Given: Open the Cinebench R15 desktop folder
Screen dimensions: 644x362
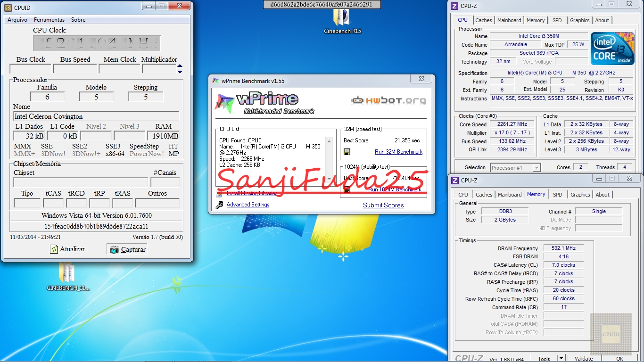Looking at the screenshot, I should point(342,21).
